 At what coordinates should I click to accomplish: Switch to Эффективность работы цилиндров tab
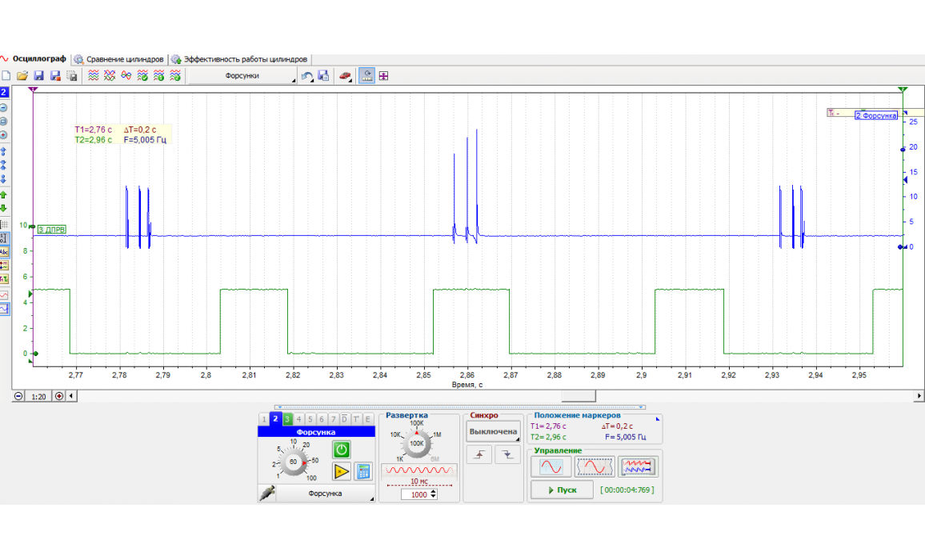coord(244,59)
